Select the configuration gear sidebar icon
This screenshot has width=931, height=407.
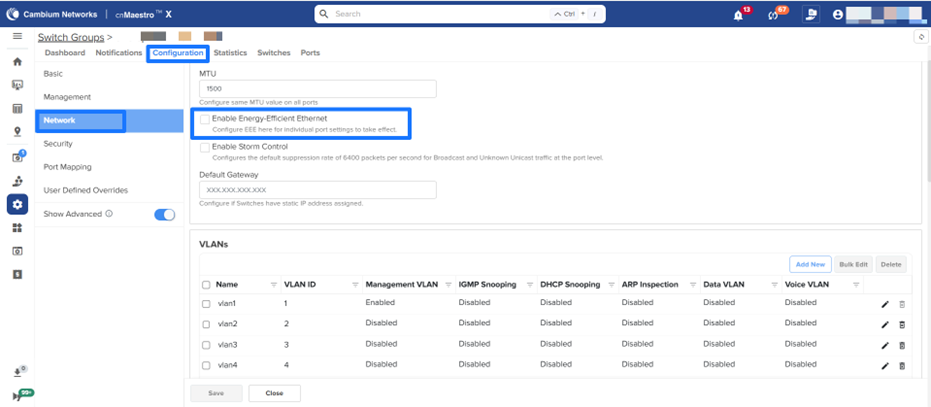(17, 204)
